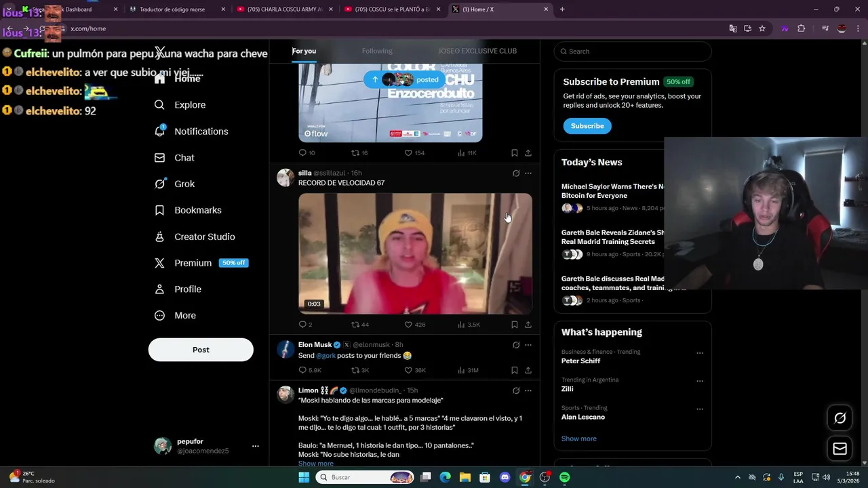Ask Grok about Limon's Moski post
Viewport: 868px width, 488px height.
pyautogui.click(x=515, y=390)
